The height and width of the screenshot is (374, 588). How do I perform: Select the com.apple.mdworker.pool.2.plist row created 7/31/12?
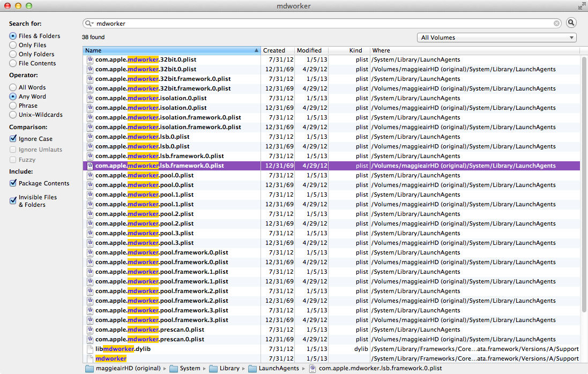331,214
